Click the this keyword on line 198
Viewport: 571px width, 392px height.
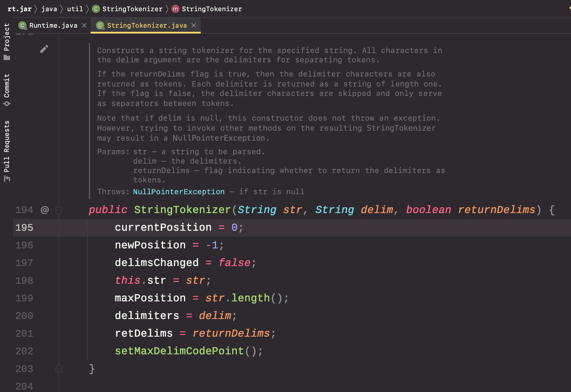[x=127, y=280]
